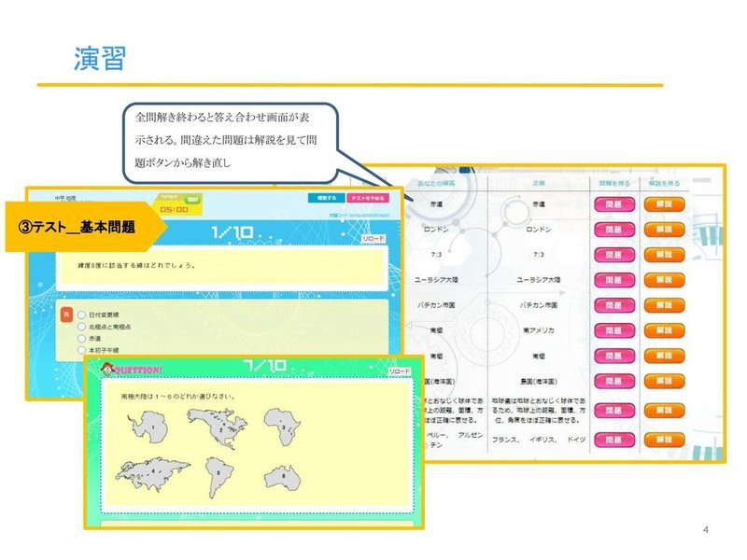Toggle the green button in the TIMER box
The height and width of the screenshot is (560, 747).
(192, 200)
